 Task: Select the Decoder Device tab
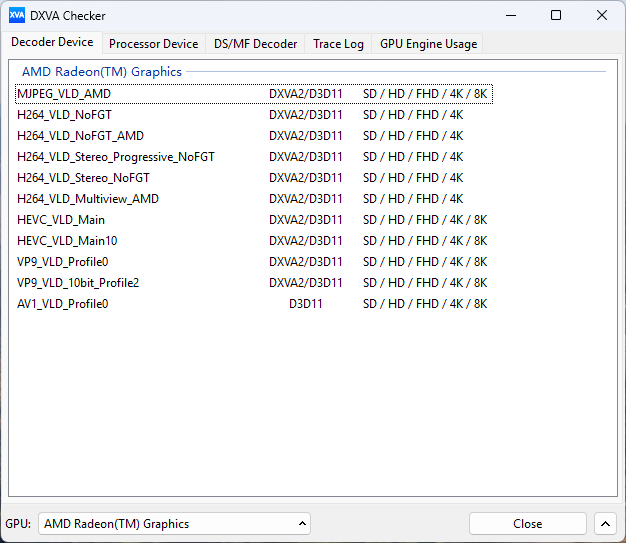tap(52, 42)
